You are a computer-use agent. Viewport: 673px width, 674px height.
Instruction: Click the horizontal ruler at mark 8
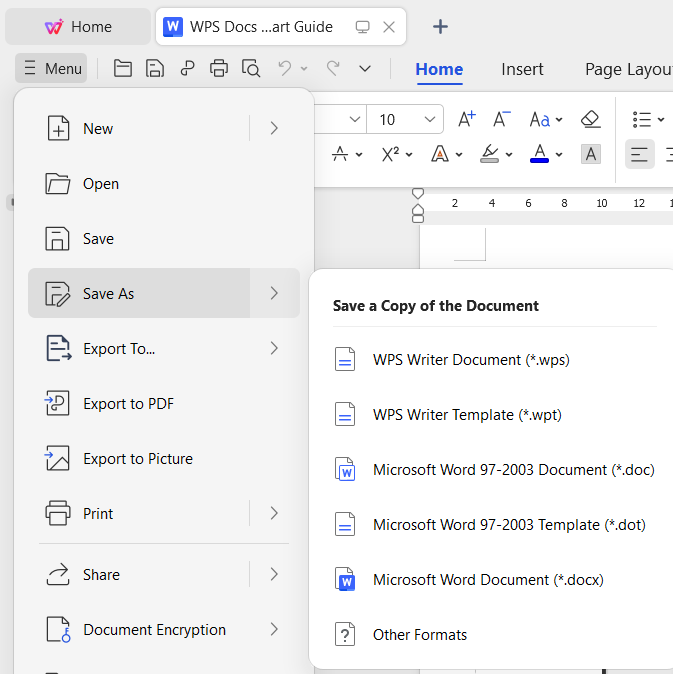(564, 203)
